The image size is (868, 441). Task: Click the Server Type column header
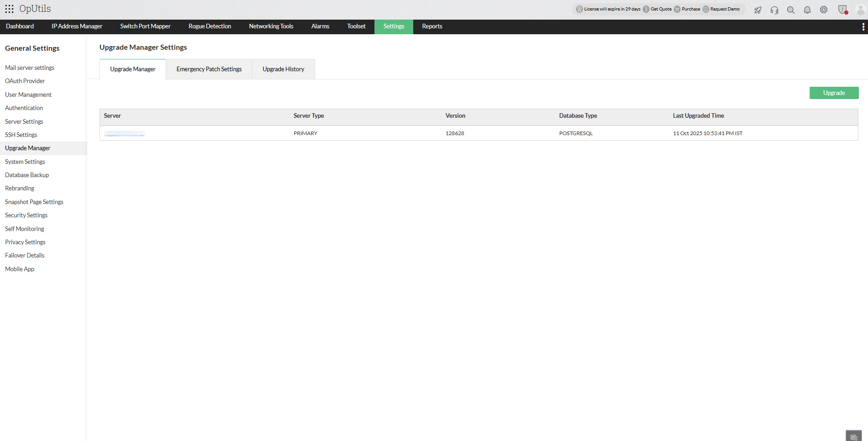pos(309,116)
